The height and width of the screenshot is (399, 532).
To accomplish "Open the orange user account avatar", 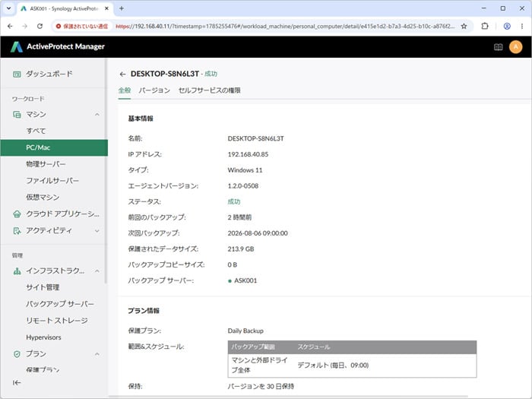I will 516,47.
